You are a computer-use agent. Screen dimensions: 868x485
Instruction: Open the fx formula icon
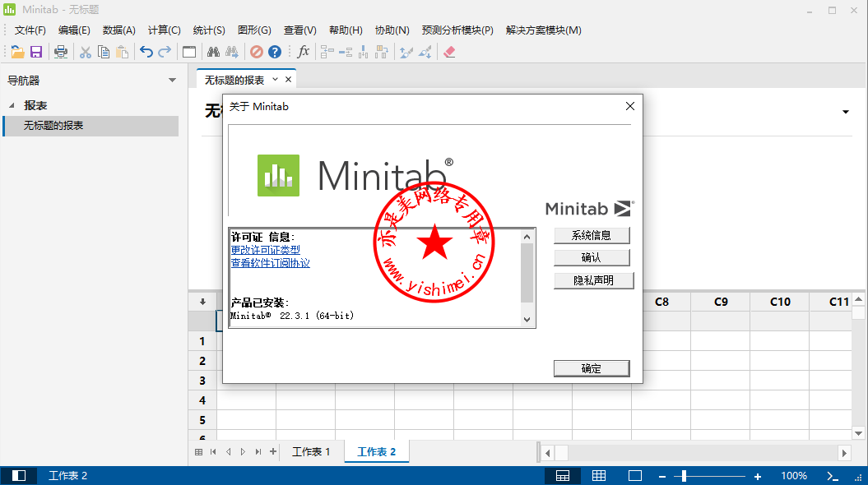click(x=303, y=52)
